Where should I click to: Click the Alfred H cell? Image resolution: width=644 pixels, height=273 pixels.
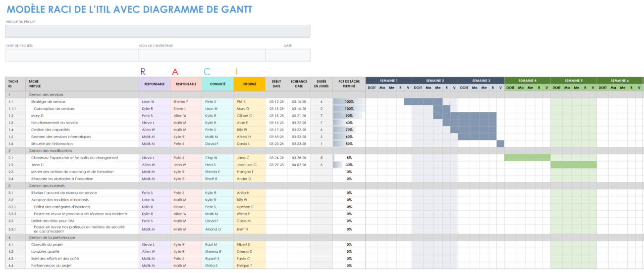click(x=249, y=136)
